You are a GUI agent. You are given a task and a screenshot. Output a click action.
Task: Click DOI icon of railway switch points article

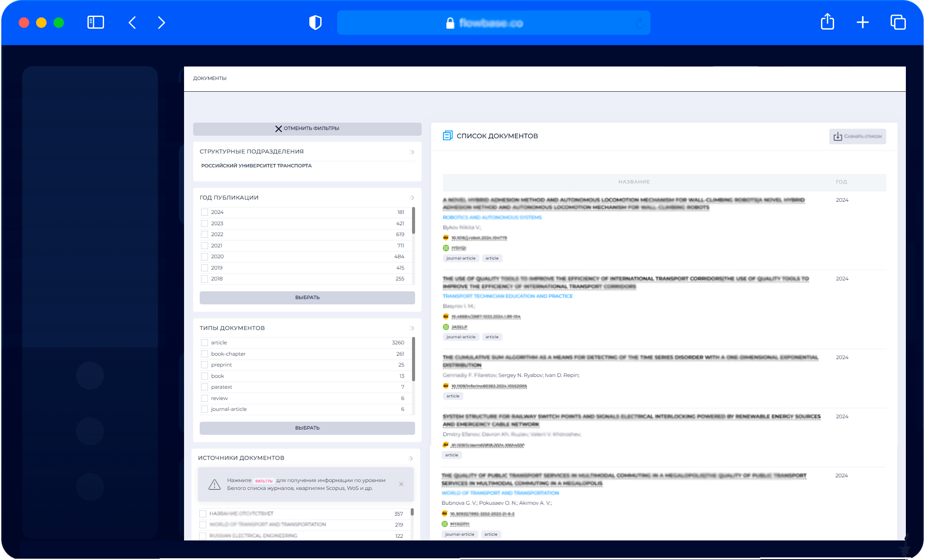[x=446, y=445]
